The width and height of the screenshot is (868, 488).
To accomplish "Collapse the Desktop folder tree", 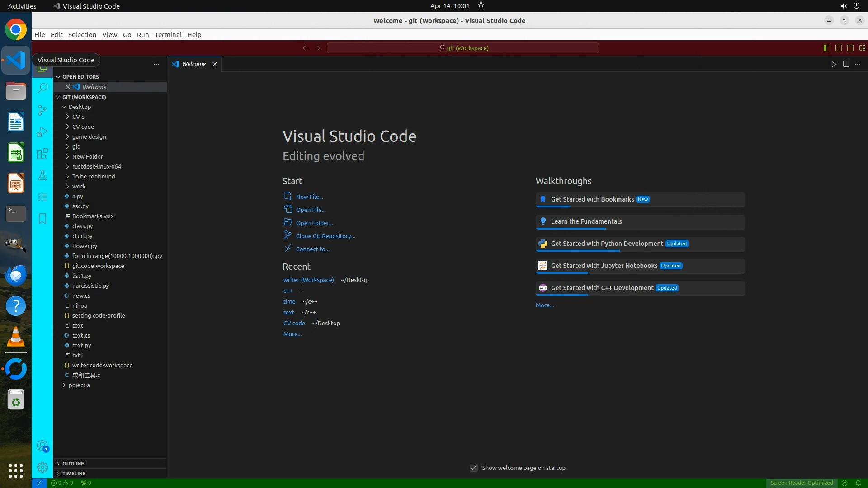I will point(80,107).
